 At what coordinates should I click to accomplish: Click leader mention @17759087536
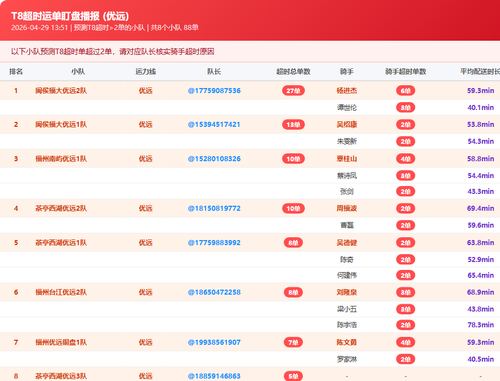(x=214, y=91)
